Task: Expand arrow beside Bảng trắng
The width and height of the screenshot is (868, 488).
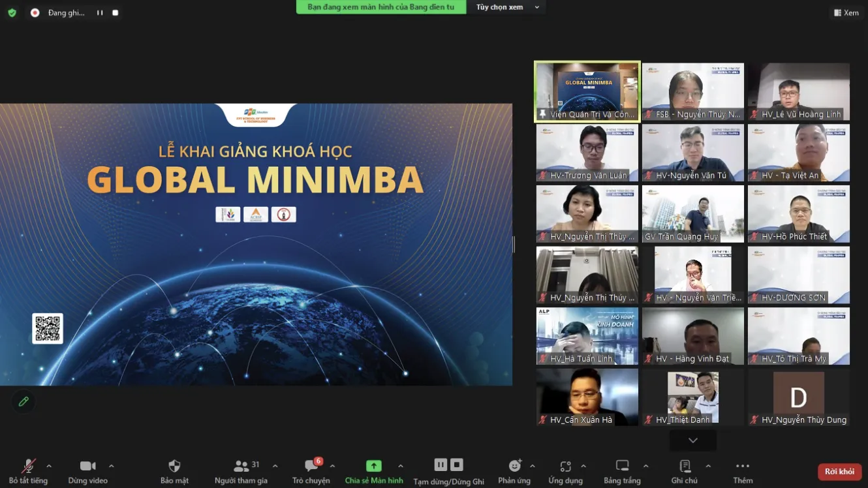Action: coord(645,466)
